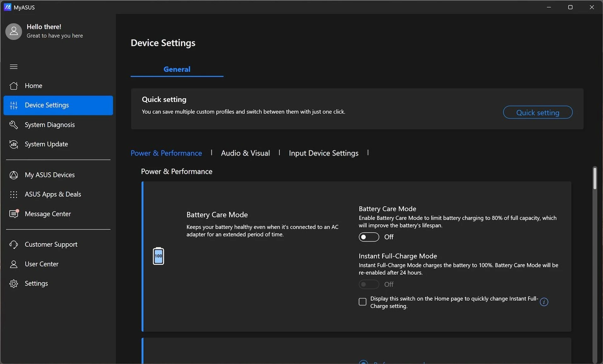Click the Instant Full-Charge Mode heading

398,256
